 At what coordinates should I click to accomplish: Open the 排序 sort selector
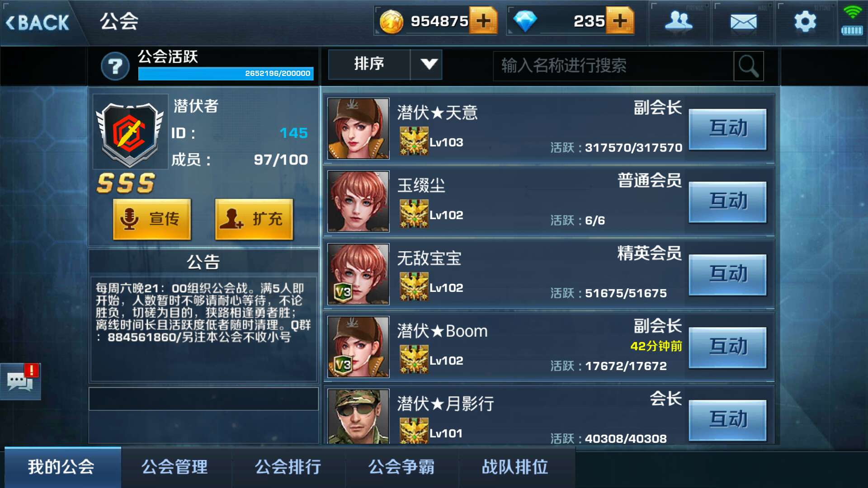[x=385, y=64]
